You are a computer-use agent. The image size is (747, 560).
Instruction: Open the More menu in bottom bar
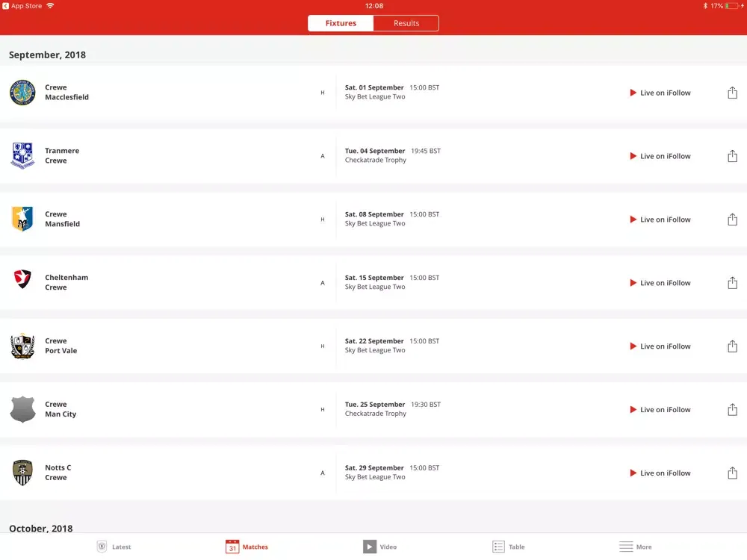636,547
